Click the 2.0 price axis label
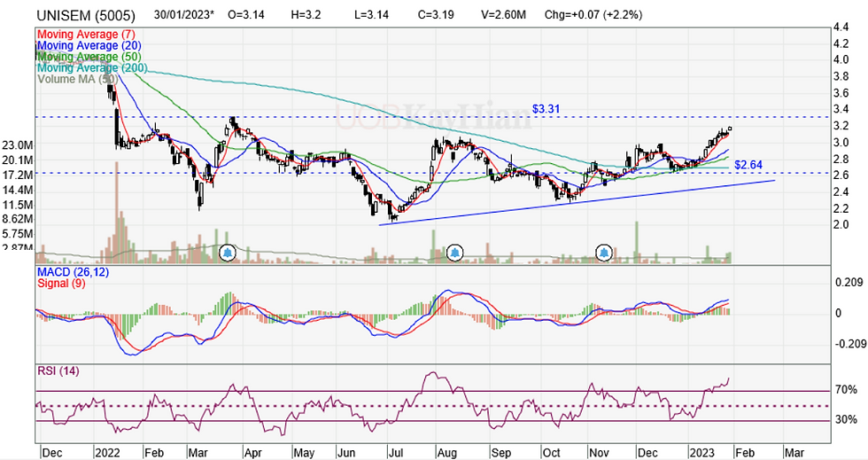 (841, 224)
